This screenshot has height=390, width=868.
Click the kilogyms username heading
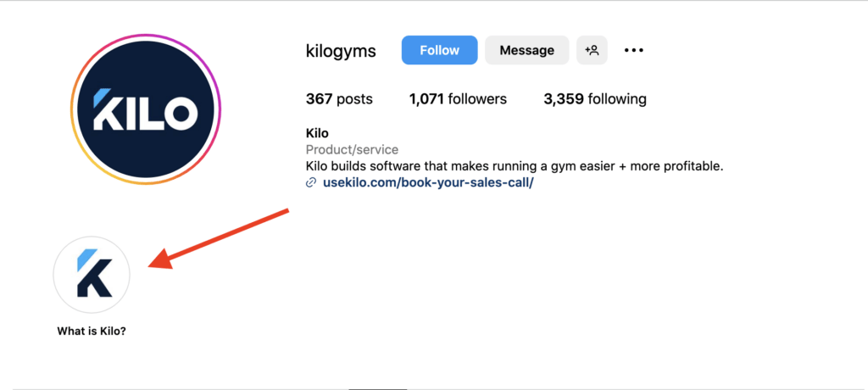coord(340,51)
